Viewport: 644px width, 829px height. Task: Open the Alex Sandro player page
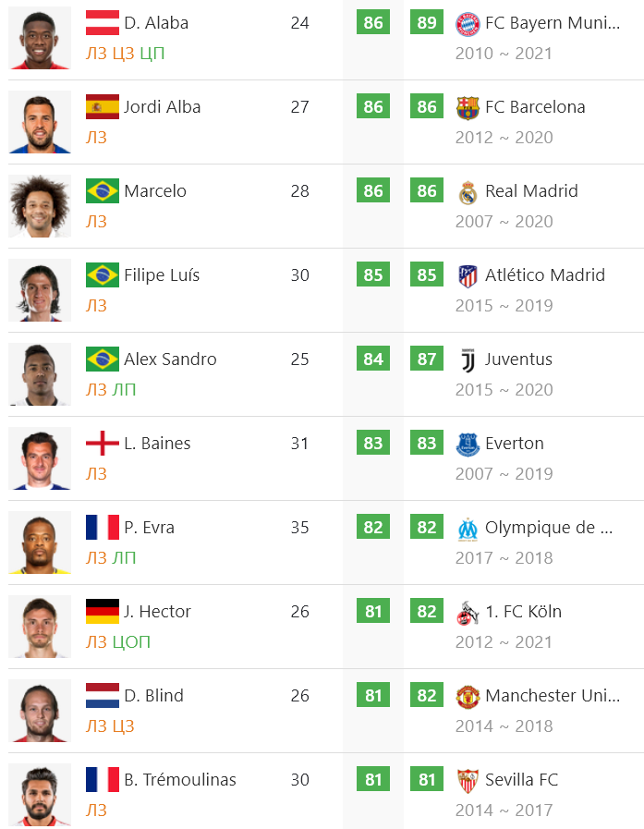170,359
